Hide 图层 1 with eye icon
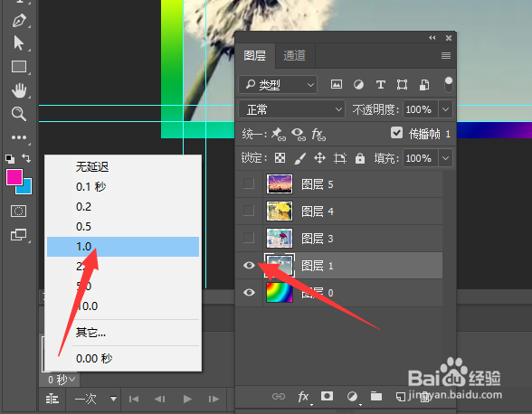The width and height of the screenshot is (532, 414). [249, 265]
